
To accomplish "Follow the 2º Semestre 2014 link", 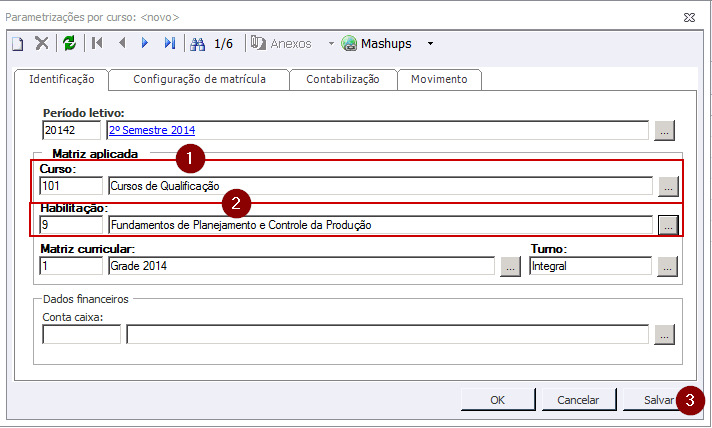I will click(152, 130).
